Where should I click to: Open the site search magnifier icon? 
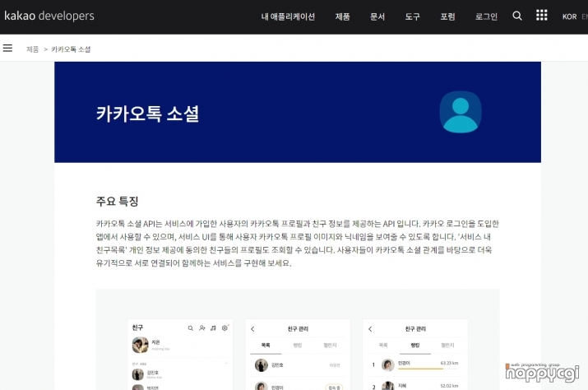[517, 16]
